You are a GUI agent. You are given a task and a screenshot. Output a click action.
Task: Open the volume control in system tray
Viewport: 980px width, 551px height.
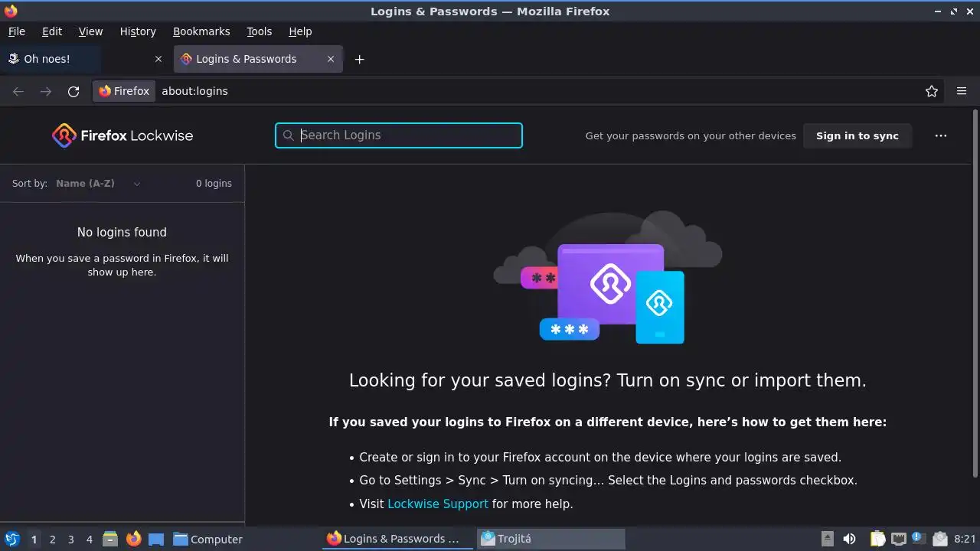(x=849, y=539)
